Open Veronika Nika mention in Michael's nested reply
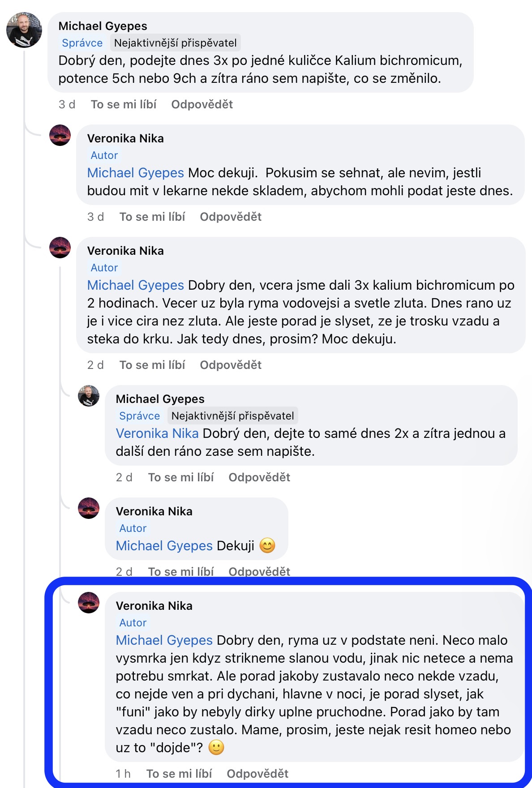 point(157,433)
